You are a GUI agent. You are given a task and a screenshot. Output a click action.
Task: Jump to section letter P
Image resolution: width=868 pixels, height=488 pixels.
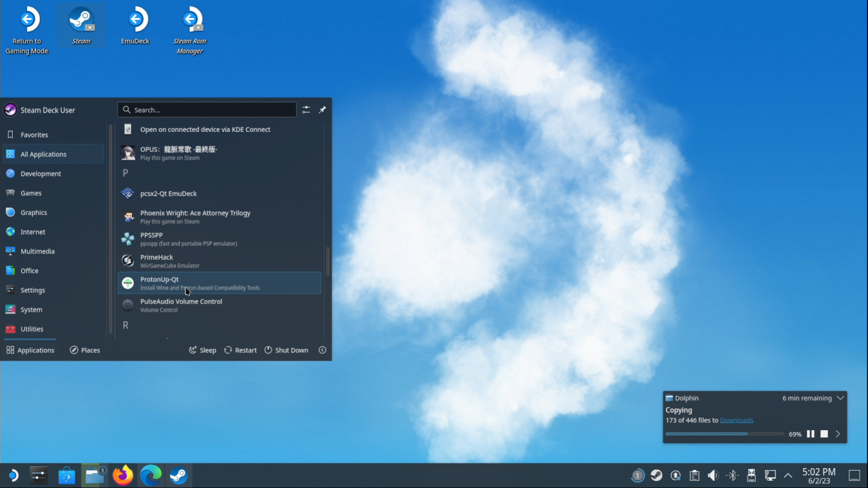125,173
